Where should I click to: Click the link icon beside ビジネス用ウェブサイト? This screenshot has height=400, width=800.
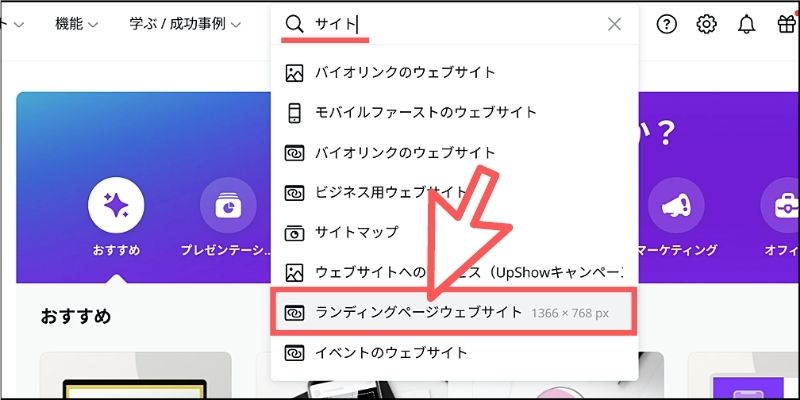[x=294, y=192]
